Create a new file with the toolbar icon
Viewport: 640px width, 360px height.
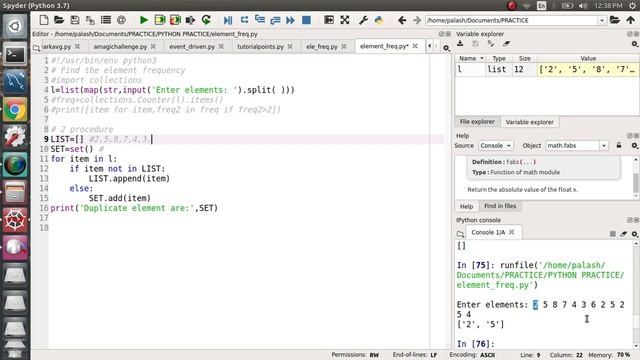[x=44, y=20]
